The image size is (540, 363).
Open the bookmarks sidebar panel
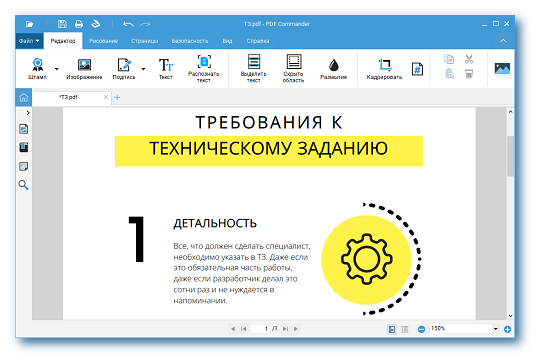pyautogui.click(x=23, y=148)
